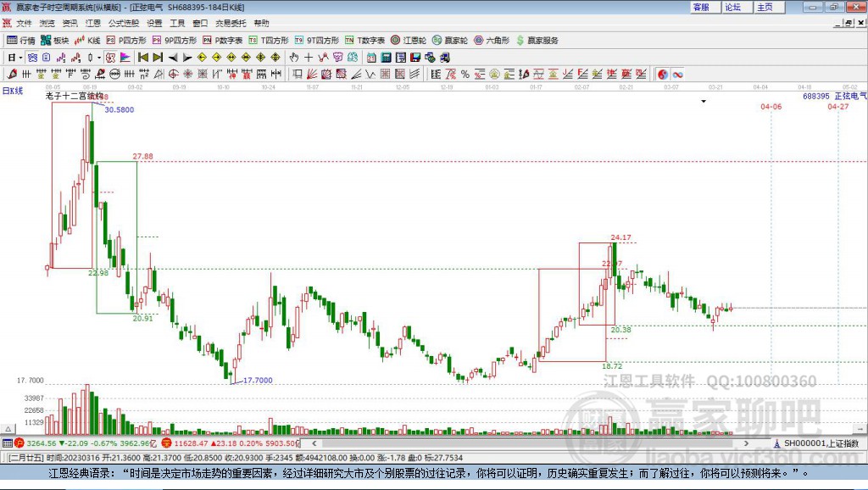This screenshot has width=868, height=490.
Task: Open the 板块 sector view
Action: point(54,41)
